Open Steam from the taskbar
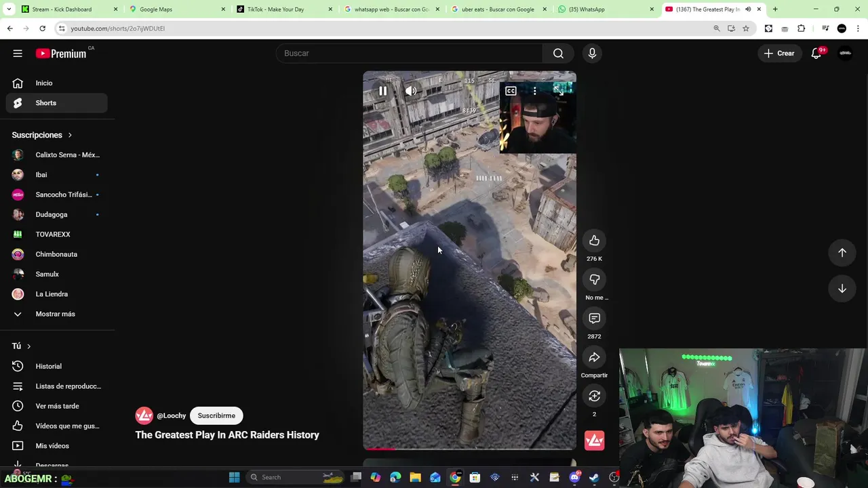This screenshot has height=488, width=868. [594, 477]
